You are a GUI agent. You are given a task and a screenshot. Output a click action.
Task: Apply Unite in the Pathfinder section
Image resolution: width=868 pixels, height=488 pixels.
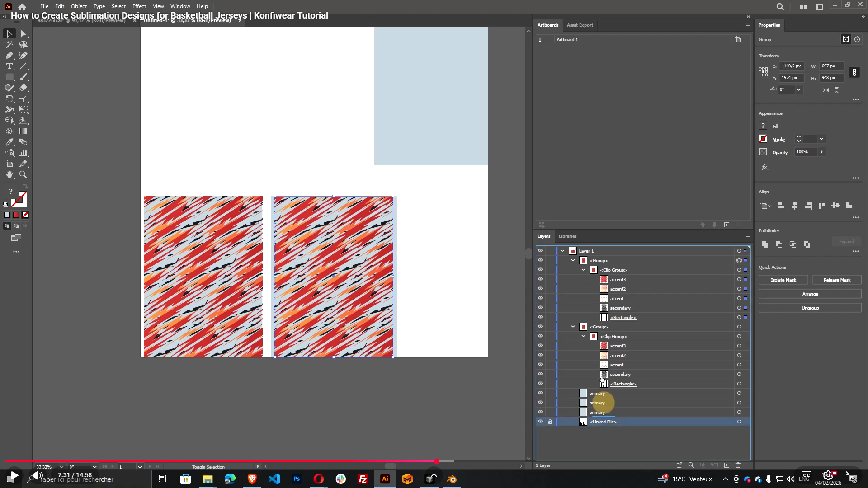pos(764,244)
